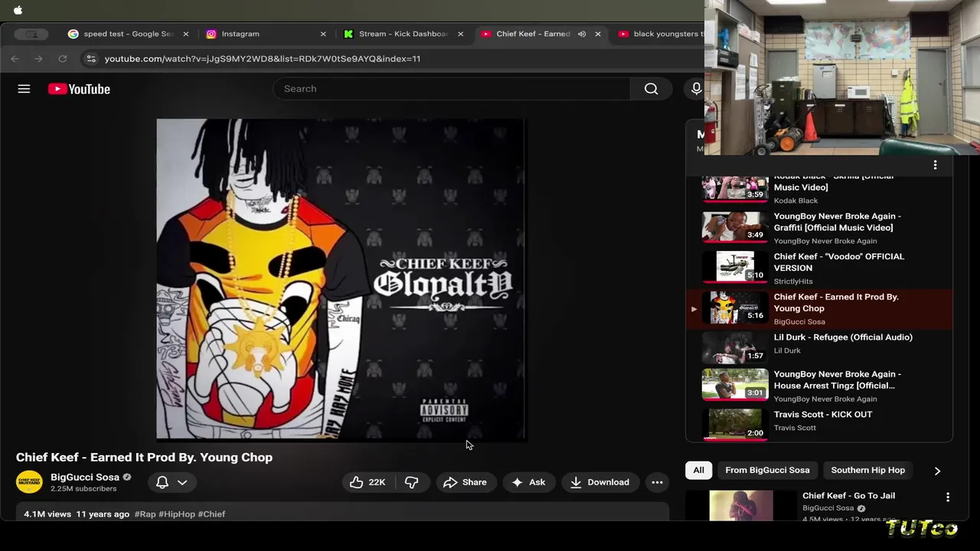Close the Instagram tab
980x551 pixels.
323,34
